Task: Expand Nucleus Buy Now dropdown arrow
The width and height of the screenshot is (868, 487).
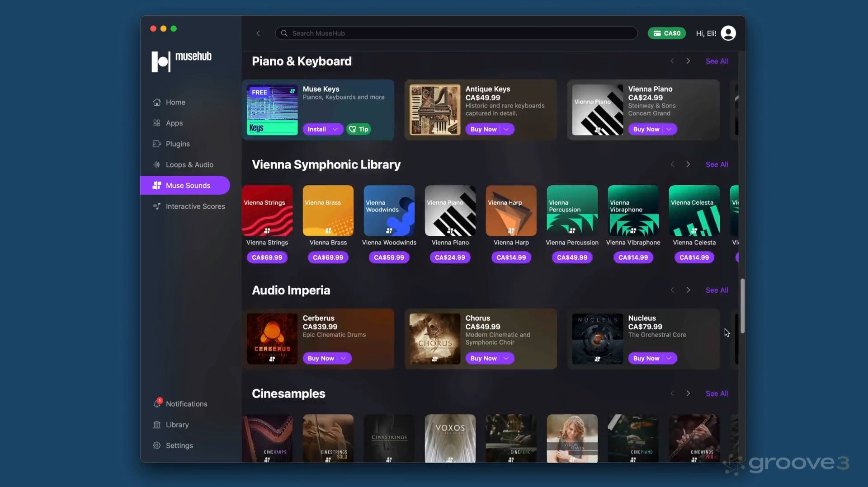Action: coord(669,358)
